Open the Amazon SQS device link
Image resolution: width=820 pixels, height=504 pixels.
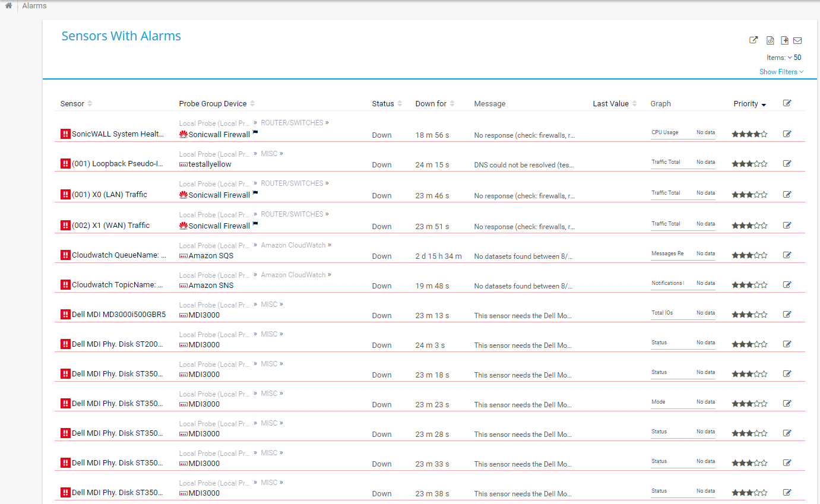pos(211,256)
